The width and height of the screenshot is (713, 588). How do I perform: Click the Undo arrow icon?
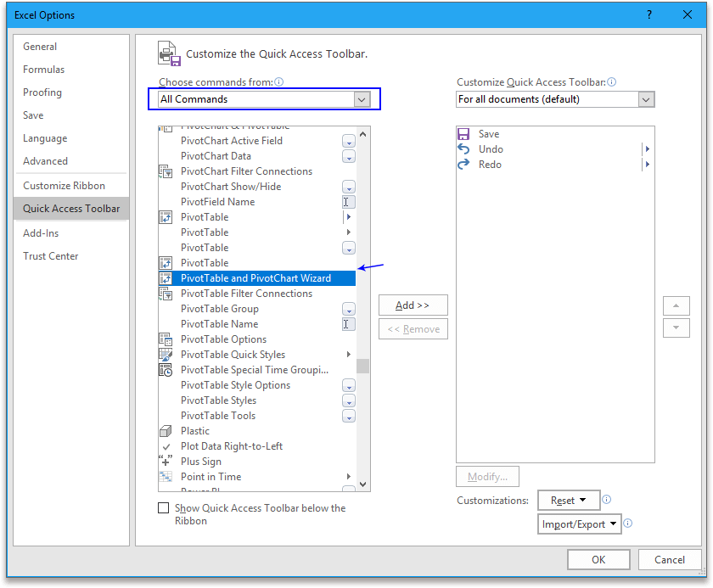(x=463, y=149)
